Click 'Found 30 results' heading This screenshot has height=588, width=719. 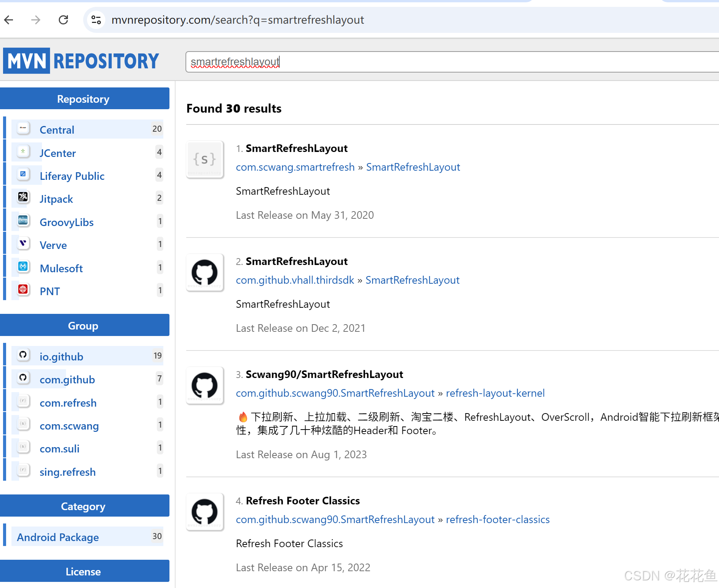tap(234, 108)
